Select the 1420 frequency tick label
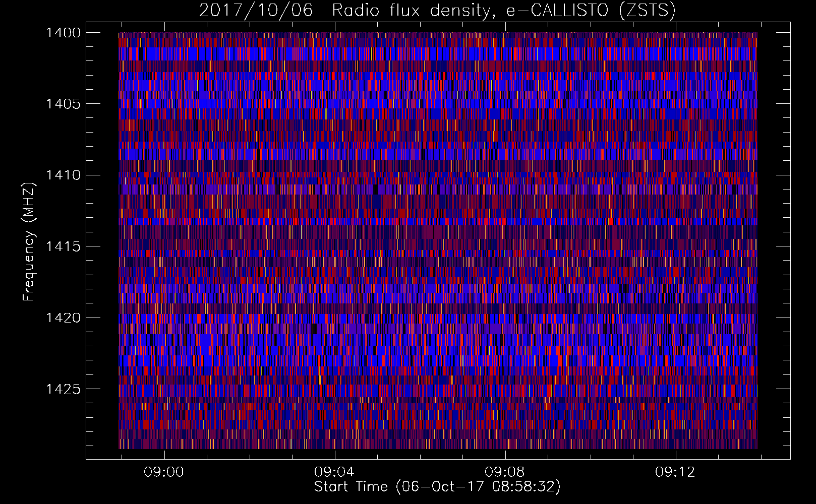816x504 pixels. click(x=63, y=318)
